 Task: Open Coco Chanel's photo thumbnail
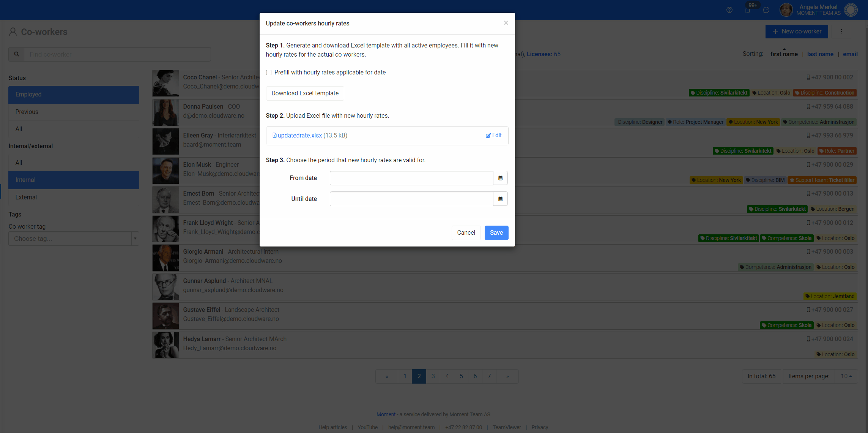165,84
